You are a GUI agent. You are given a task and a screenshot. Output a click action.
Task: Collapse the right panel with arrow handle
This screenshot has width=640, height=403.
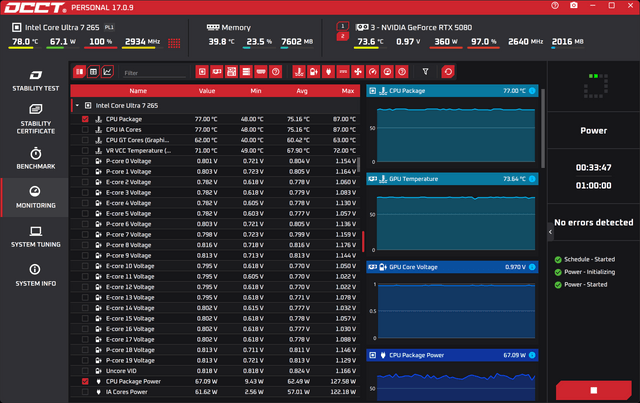(x=550, y=232)
